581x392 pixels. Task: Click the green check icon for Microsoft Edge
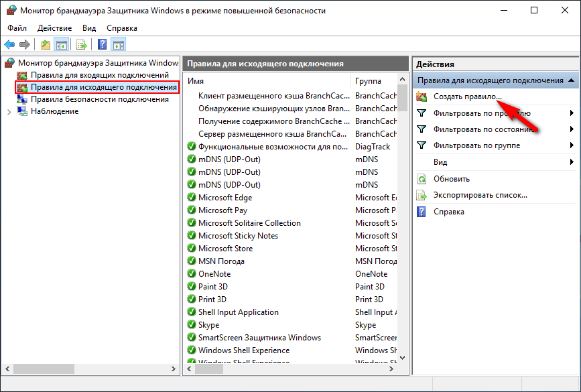point(192,198)
